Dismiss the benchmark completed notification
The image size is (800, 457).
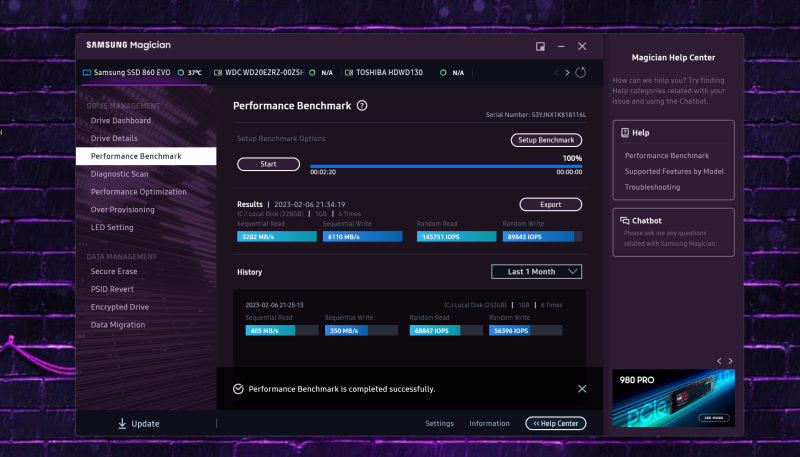pos(582,388)
